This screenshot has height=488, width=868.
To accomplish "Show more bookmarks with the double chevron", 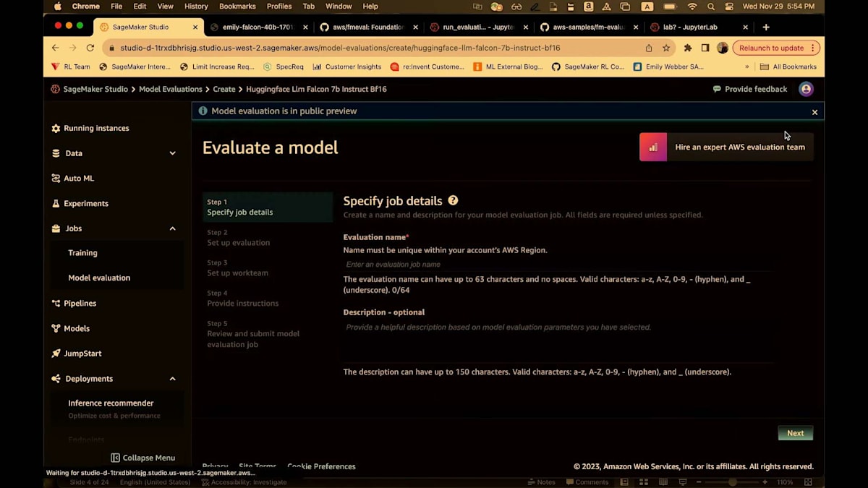I will click(x=746, y=67).
